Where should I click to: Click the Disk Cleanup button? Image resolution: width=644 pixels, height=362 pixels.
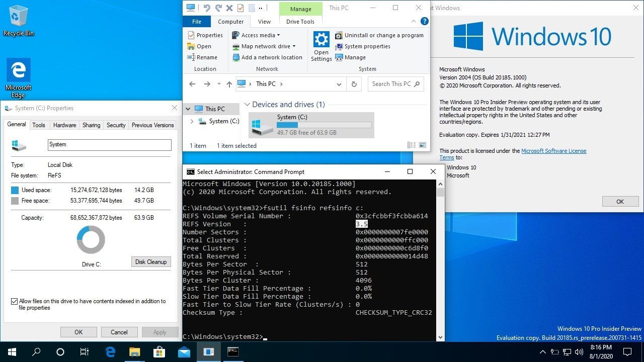pos(150,262)
